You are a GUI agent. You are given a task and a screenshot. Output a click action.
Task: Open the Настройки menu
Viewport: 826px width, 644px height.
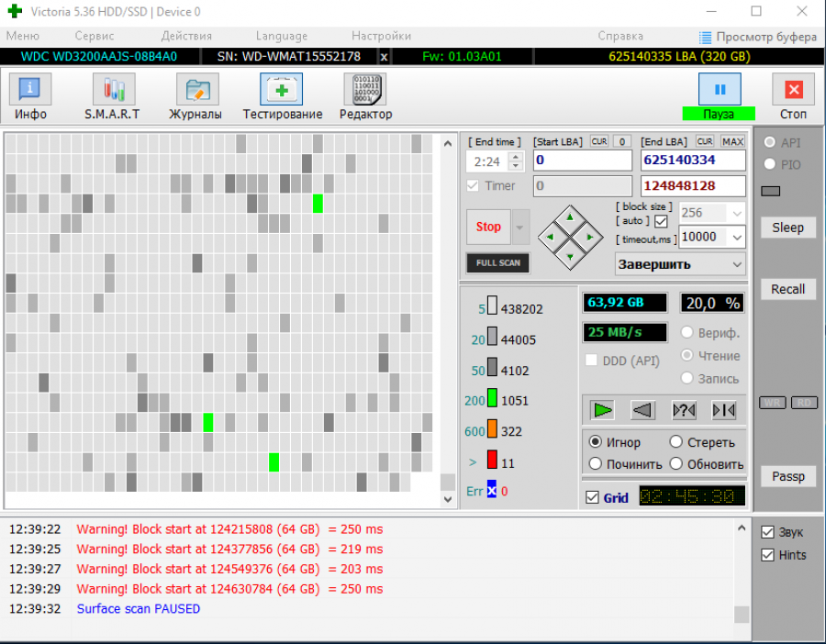click(x=381, y=36)
